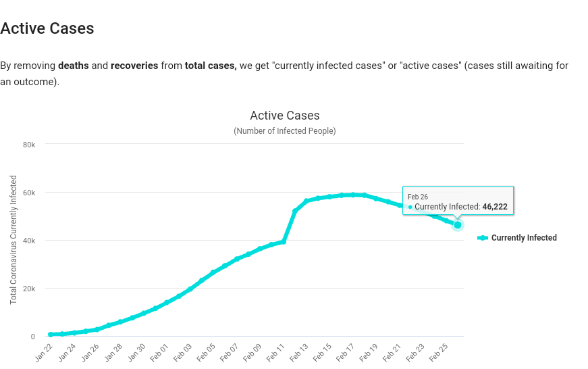The image size is (588, 369).
Task: Click the cyan legend marker icon
Action: pyautogui.click(x=483, y=238)
